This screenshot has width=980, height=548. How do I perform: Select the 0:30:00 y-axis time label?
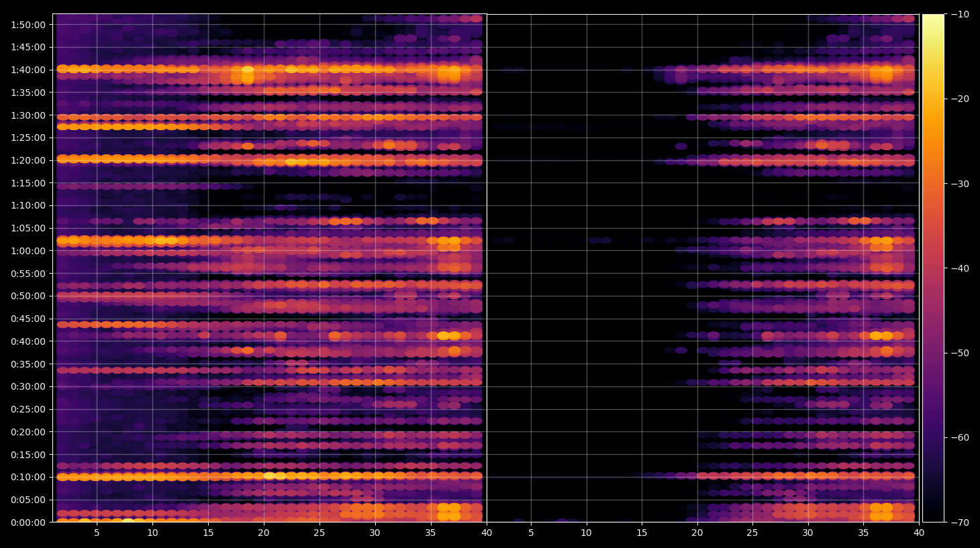click(x=28, y=386)
